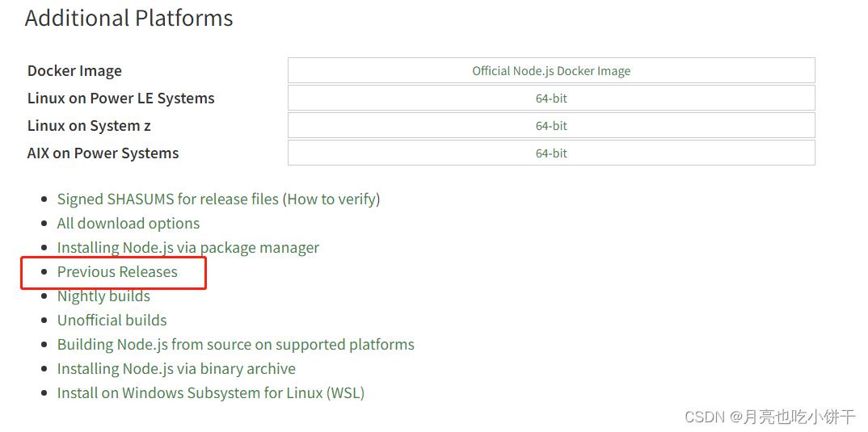Open the Unofficial builds link
Image resolution: width=868 pixels, height=432 pixels.
[112, 321]
